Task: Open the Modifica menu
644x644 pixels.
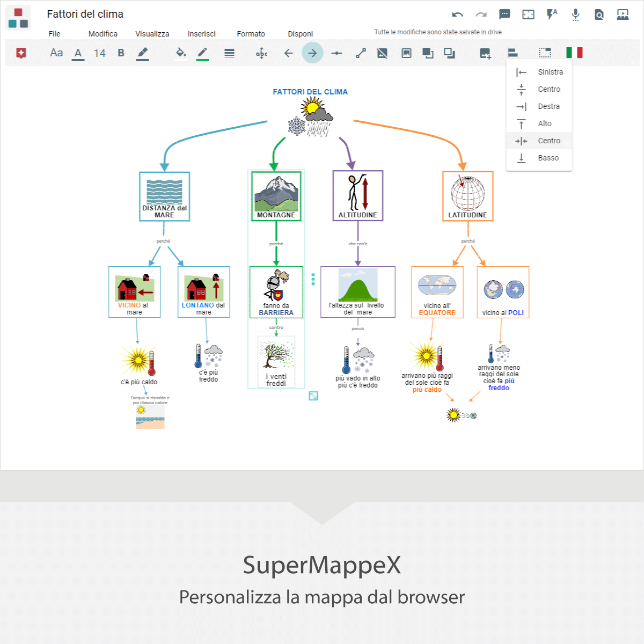Action: coord(103,34)
